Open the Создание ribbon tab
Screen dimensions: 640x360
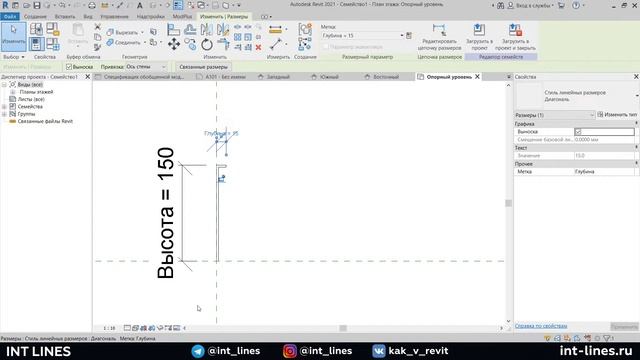click(x=35, y=17)
